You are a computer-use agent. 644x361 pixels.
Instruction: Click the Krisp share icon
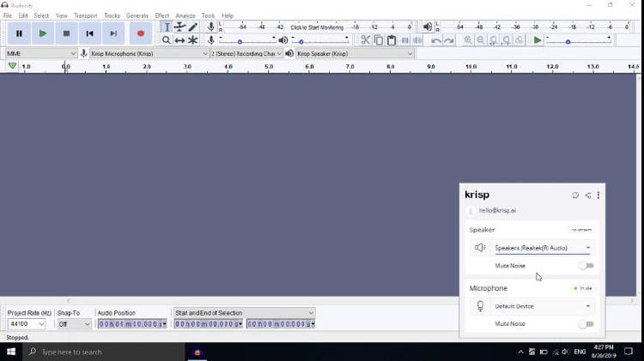(587, 196)
